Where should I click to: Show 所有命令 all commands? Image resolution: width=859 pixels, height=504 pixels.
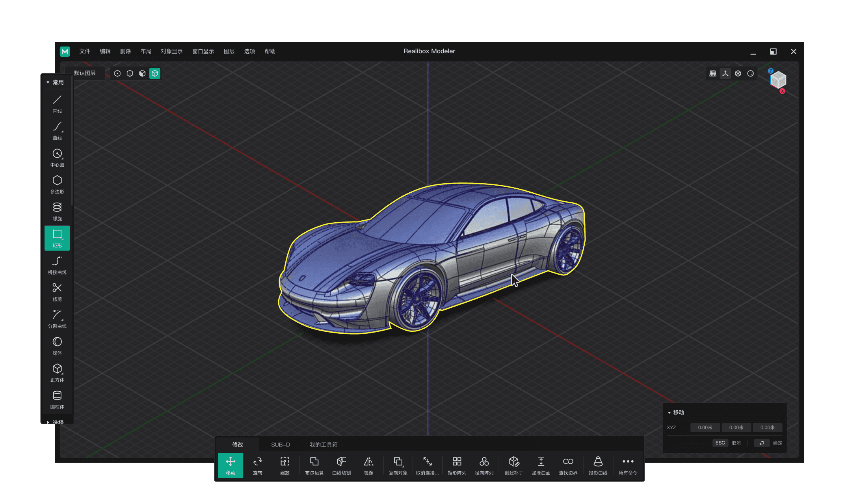[628, 465]
